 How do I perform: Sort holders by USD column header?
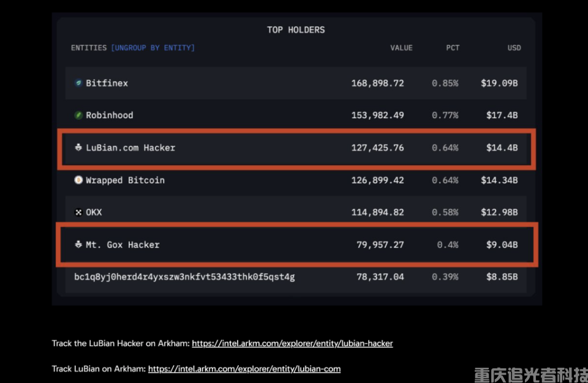click(514, 48)
